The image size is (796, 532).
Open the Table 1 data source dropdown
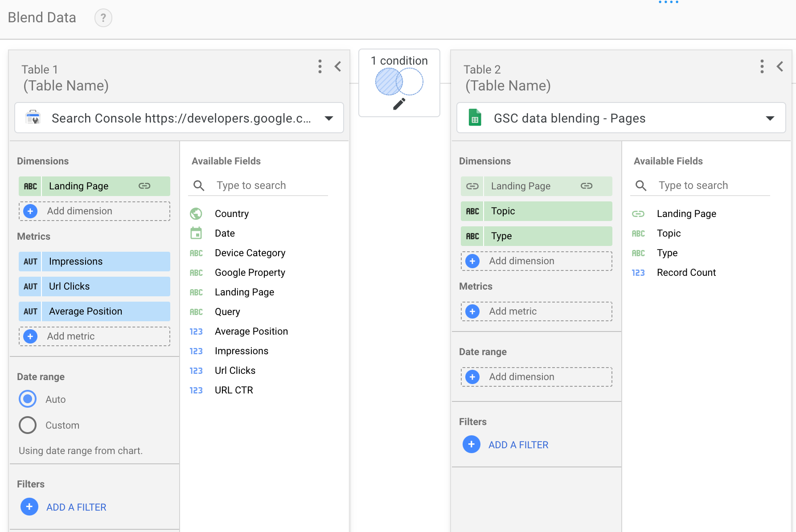coord(328,118)
